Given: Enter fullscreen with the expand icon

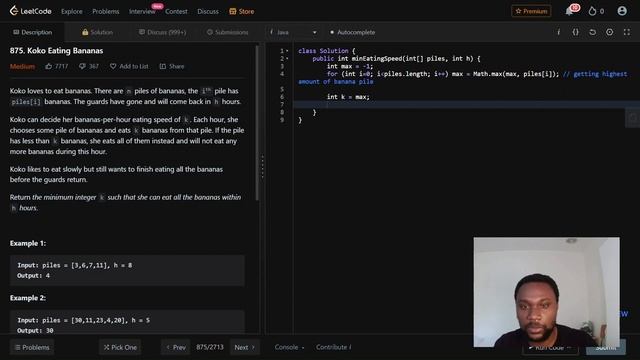Looking at the screenshot, I should click(627, 32).
